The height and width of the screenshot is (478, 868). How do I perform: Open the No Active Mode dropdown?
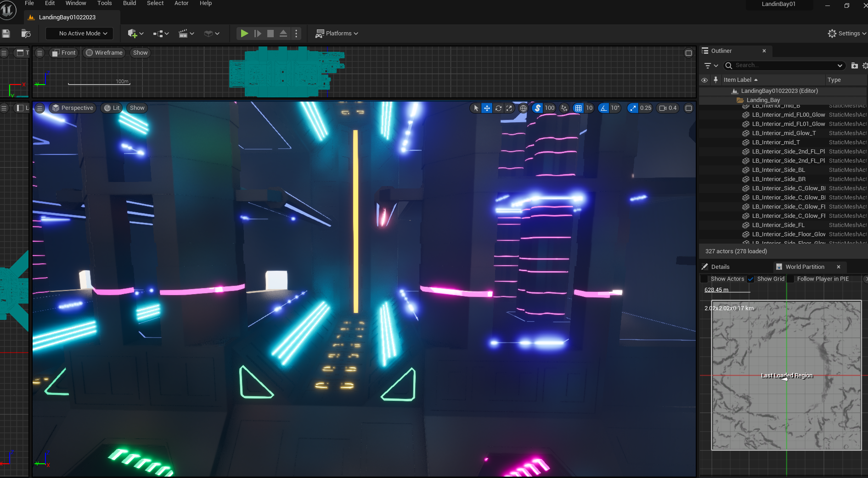coord(79,34)
